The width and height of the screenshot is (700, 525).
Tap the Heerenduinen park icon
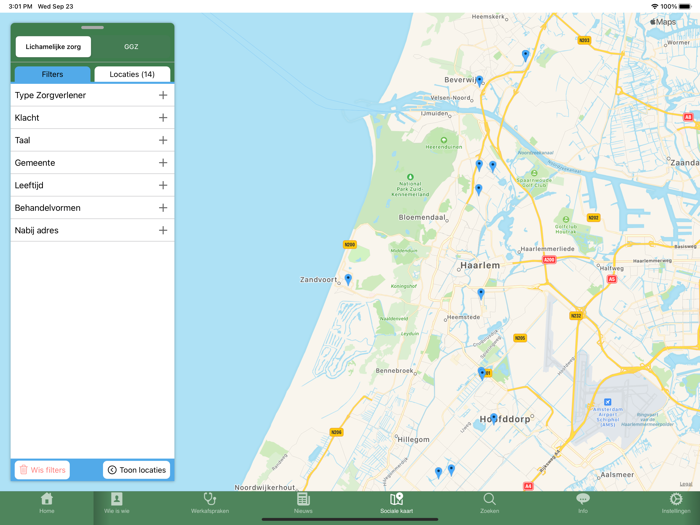[x=443, y=140]
